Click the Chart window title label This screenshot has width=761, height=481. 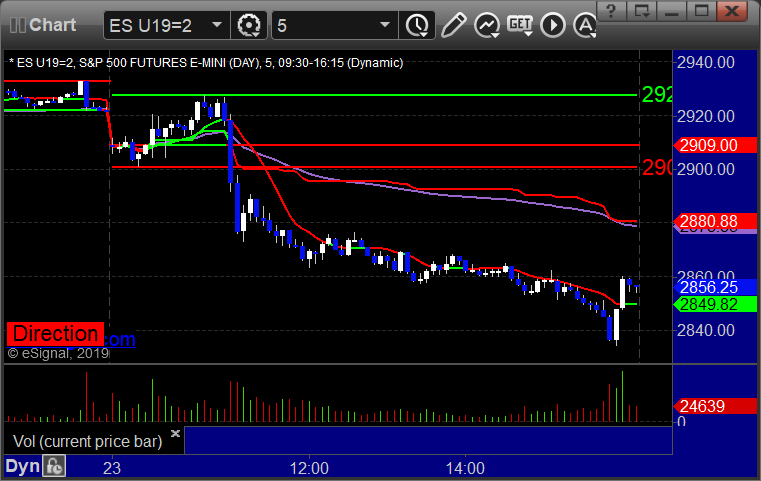[x=52, y=25]
